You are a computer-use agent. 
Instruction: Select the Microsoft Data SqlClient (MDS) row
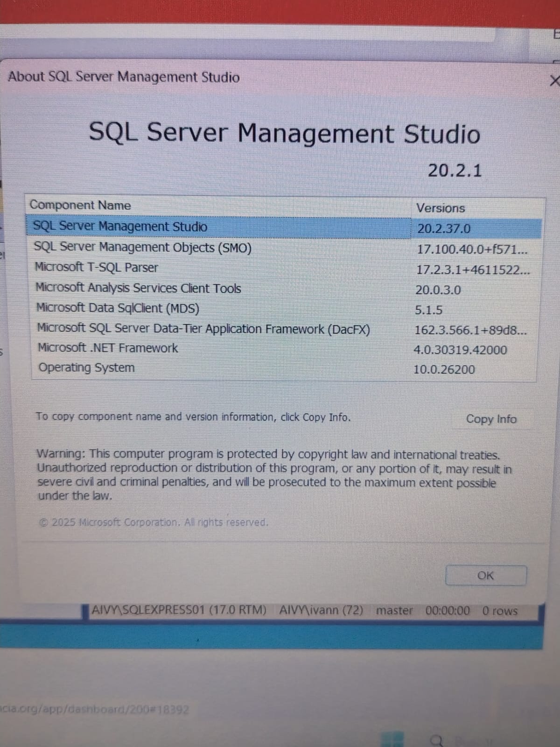(x=118, y=308)
